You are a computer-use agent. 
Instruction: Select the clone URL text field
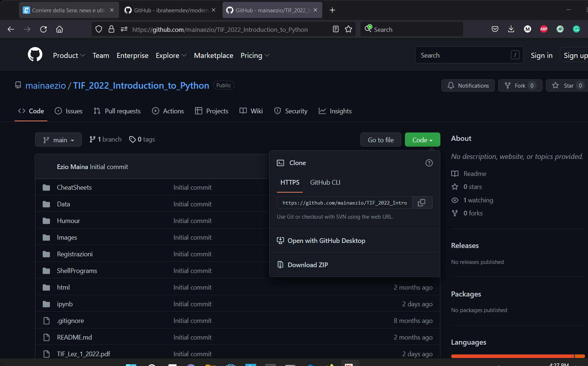pyautogui.click(x=344, y=203)
